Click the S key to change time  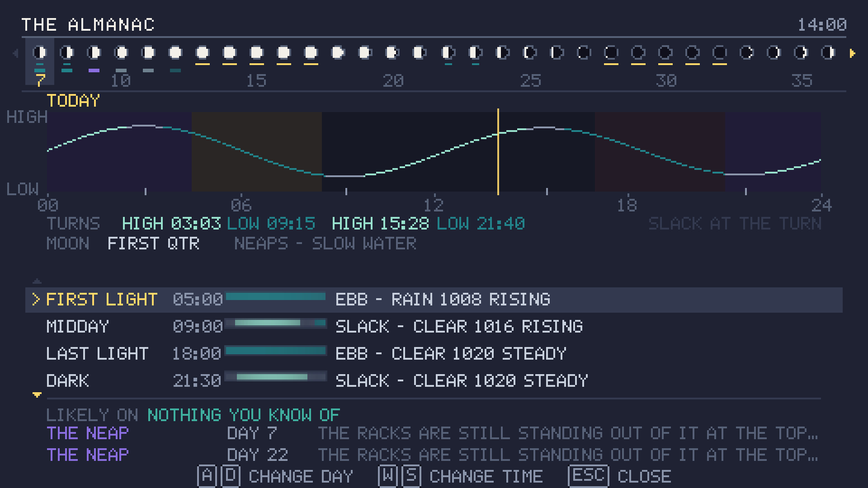(x=411, y=476)
